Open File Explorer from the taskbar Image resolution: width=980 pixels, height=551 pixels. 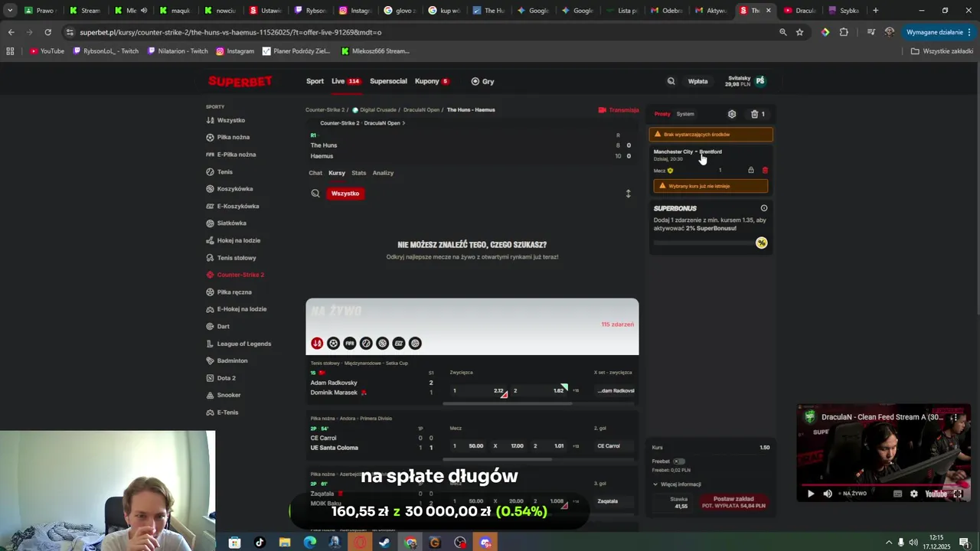coord(285,543)
